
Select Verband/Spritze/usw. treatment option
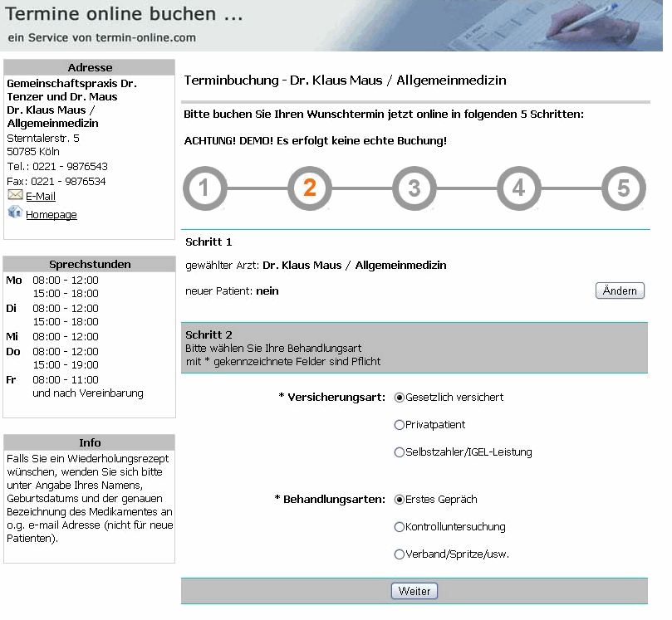coord(400,554)
